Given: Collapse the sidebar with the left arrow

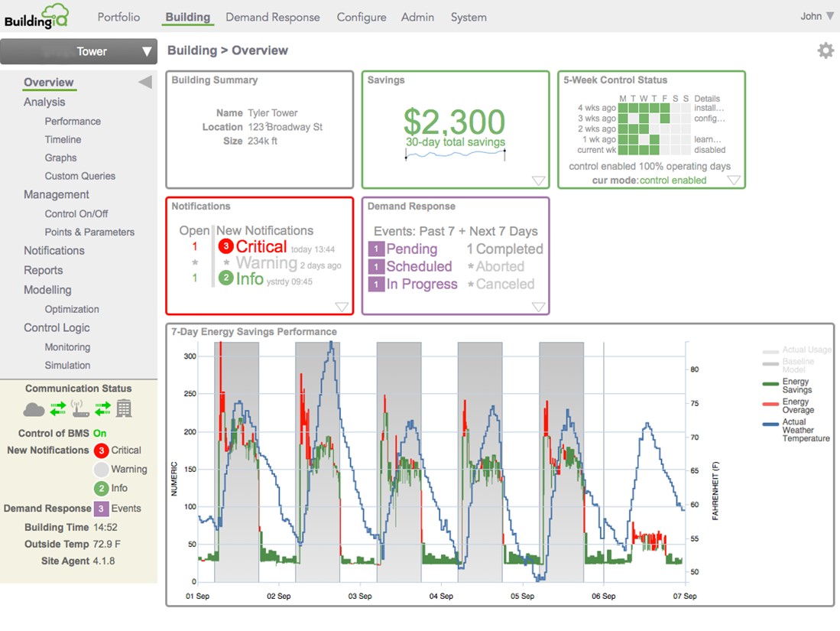Looking at the screenshot, I should pos(145,82).
